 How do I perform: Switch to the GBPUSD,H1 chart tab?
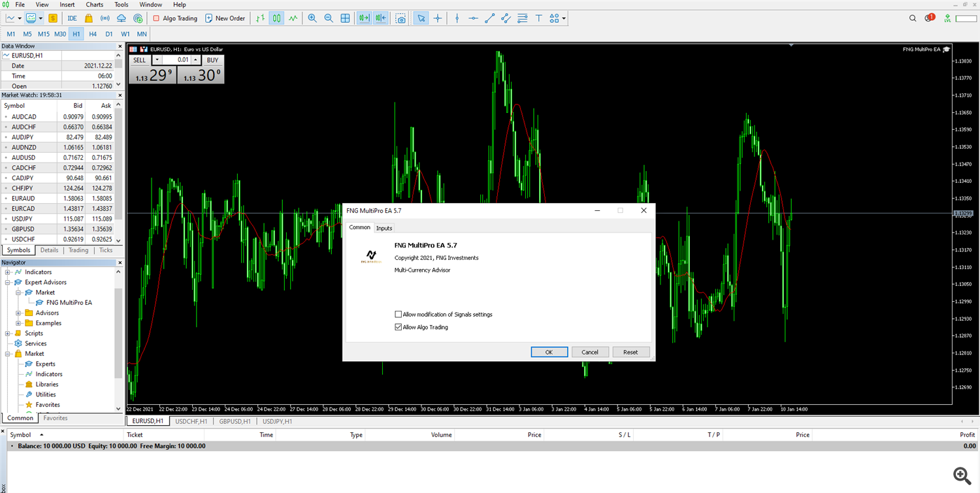235,421
